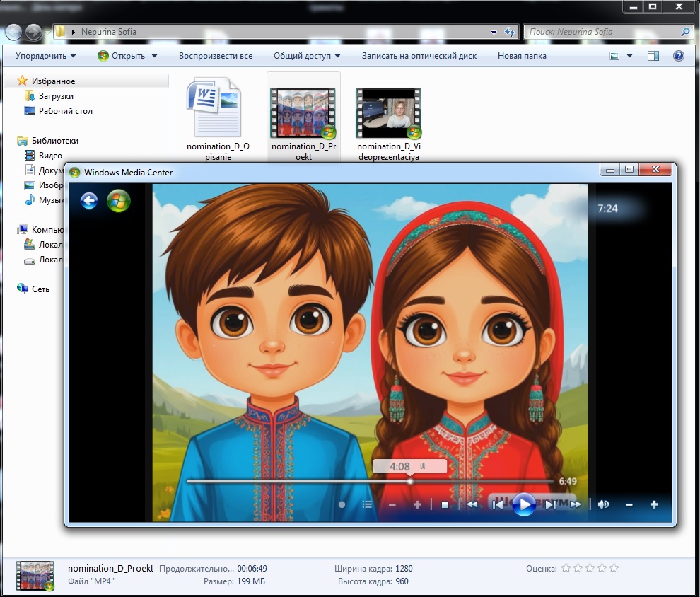
Task: Click the record dot button in player
Action: 342,504
